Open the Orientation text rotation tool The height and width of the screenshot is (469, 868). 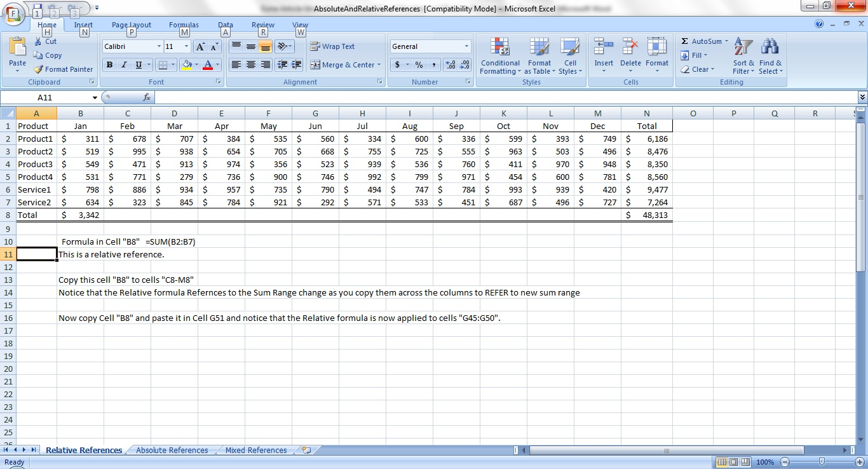[285, 46]
